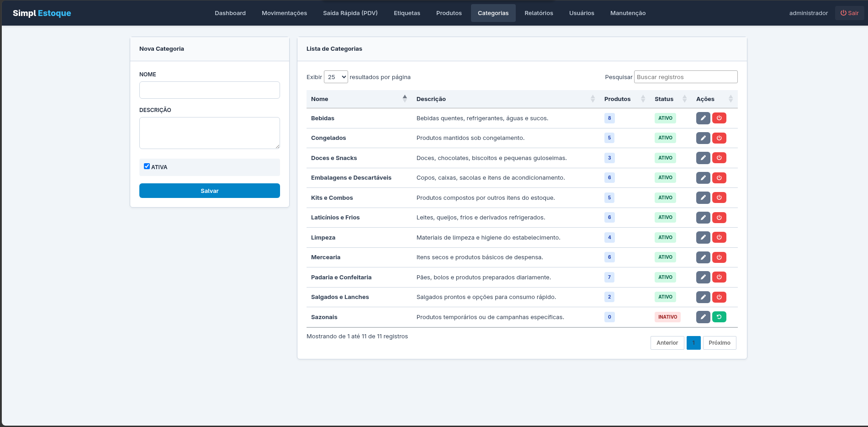Toggle the ATIVA checkbox

coord(147,166)
